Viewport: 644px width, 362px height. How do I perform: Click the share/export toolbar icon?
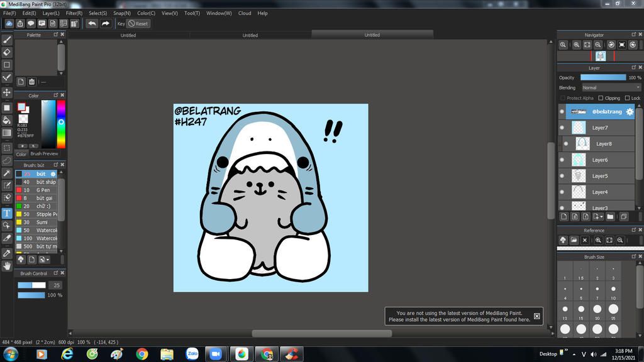pos(20,23)
